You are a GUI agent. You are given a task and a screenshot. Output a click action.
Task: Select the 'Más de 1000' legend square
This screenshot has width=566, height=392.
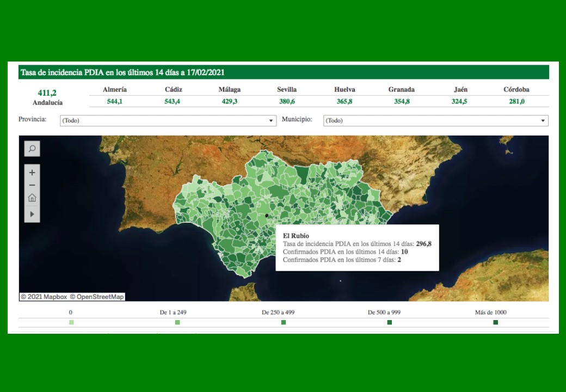tap(495, 322)
